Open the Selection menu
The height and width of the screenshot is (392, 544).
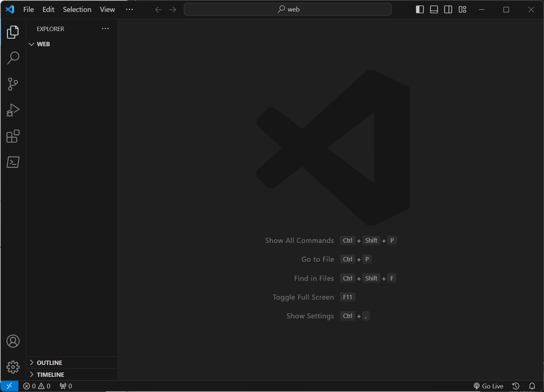pos(77,9)
